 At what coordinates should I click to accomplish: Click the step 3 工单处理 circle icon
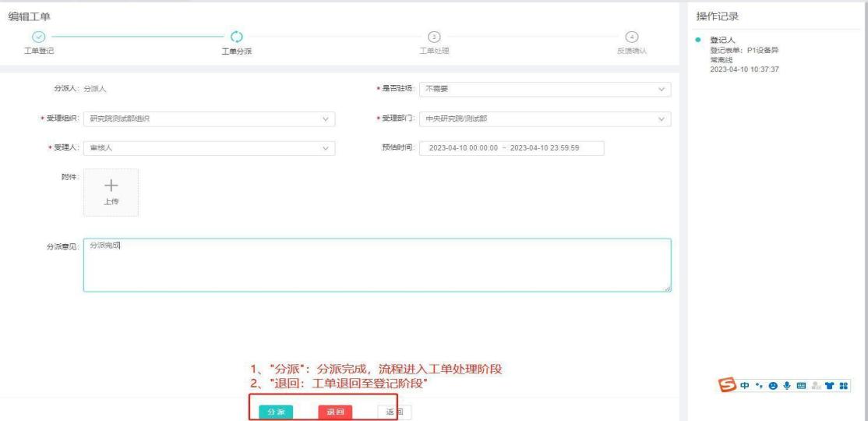[435, 37]
